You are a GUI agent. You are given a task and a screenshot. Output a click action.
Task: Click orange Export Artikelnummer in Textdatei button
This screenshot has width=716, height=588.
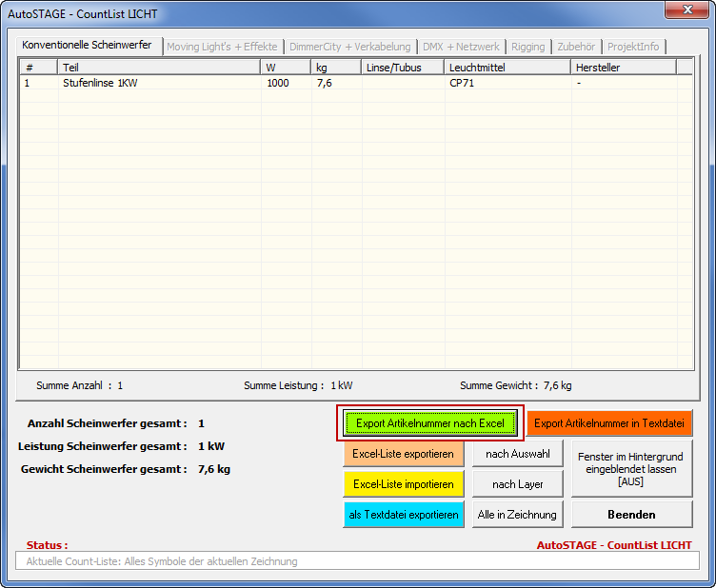[x=612, y=422]
